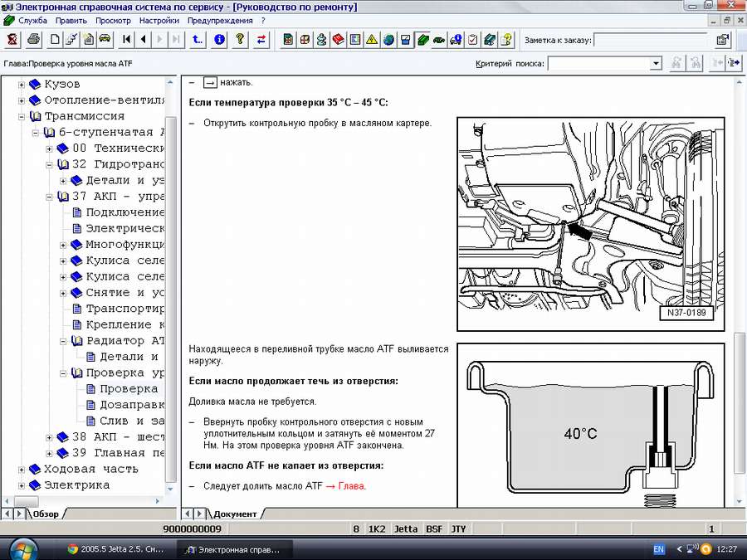Click the yellow car toolbar icon
The width and height of the screenshot is (747, 560).
105,40
